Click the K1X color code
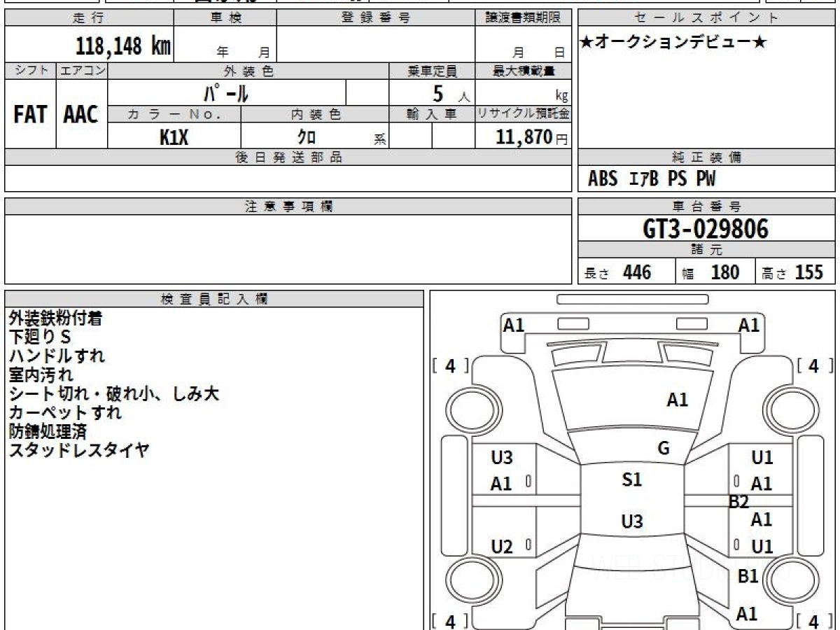This screenshot has width=840, height=630. pyautogui.click(x=174, y=137)
